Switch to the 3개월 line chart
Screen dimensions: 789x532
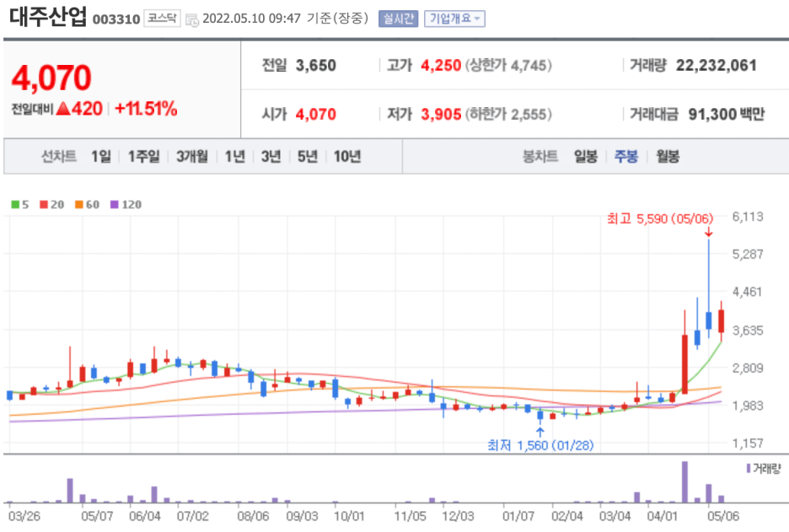tap(191, 157)
